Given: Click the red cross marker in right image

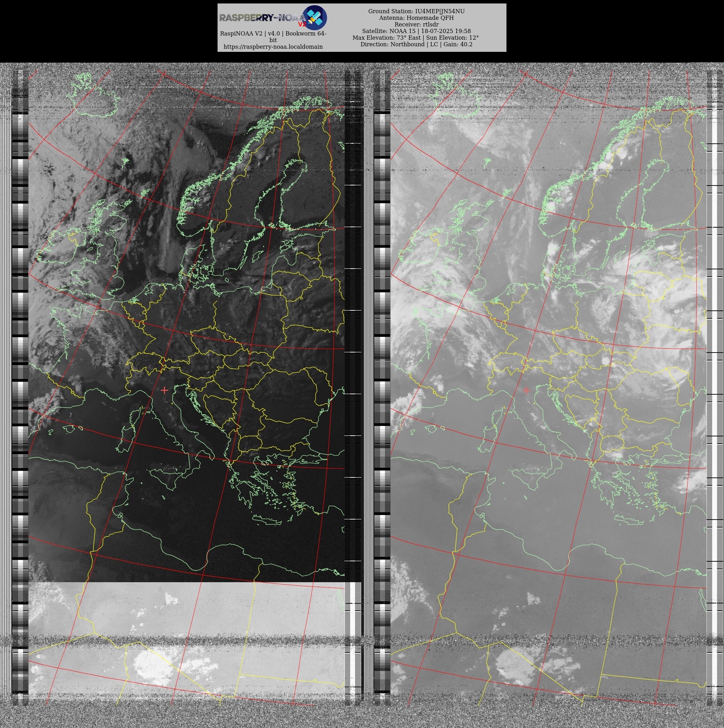Looking at the screenshot, I should pyautogui.click(x=526, y=390).
